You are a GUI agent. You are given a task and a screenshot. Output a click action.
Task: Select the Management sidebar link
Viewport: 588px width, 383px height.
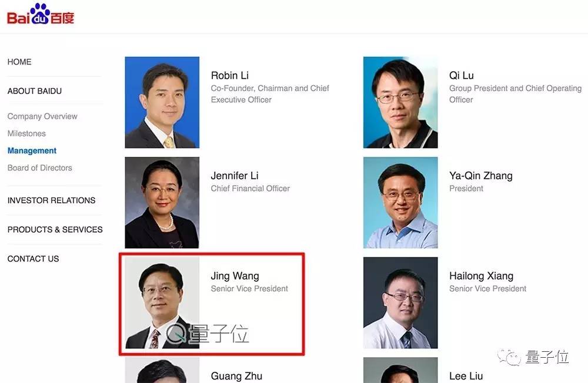[x=32, y=150]
